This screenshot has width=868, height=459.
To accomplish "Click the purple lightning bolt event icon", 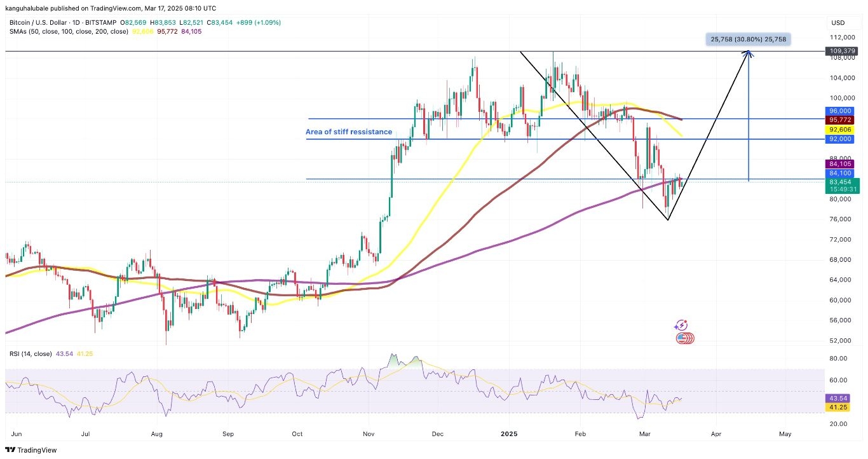I will [681, 325].
